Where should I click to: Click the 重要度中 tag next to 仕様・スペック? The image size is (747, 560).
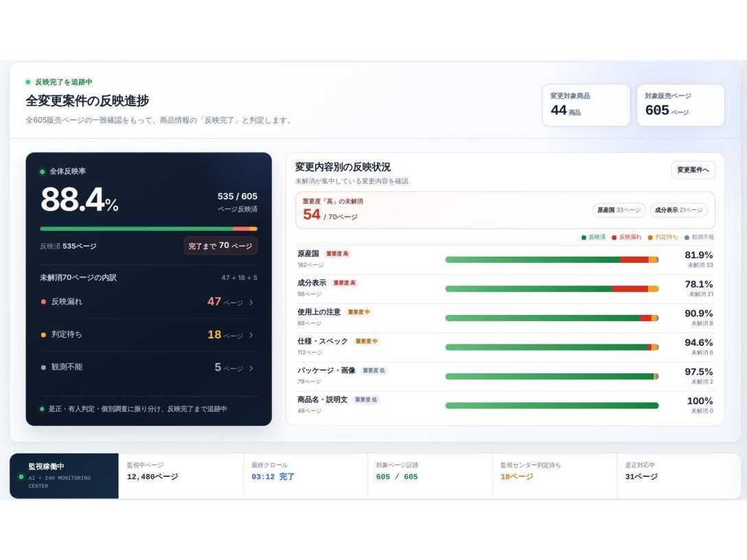[367, 342]
